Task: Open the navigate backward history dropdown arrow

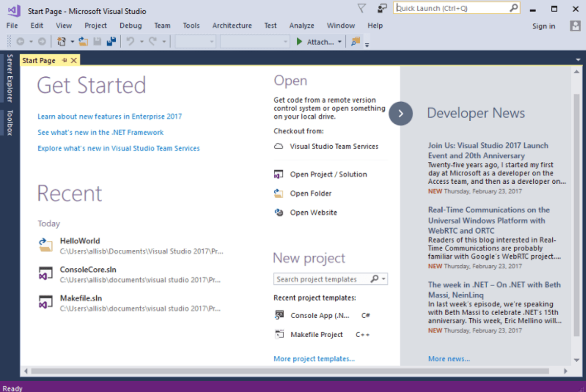Action: click(x=31, y=42)
